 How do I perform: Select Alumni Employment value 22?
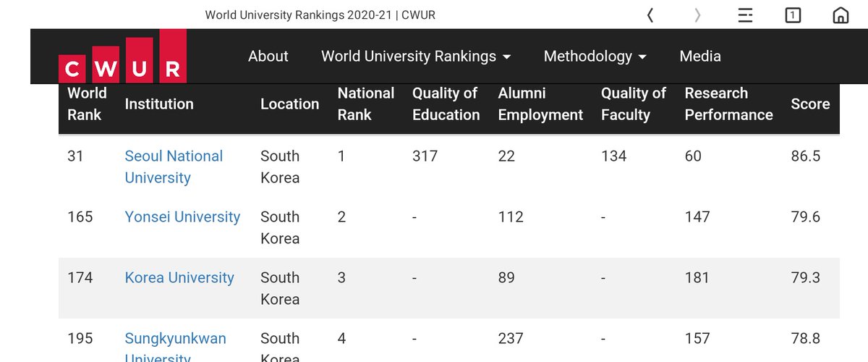tap(506, 156)
